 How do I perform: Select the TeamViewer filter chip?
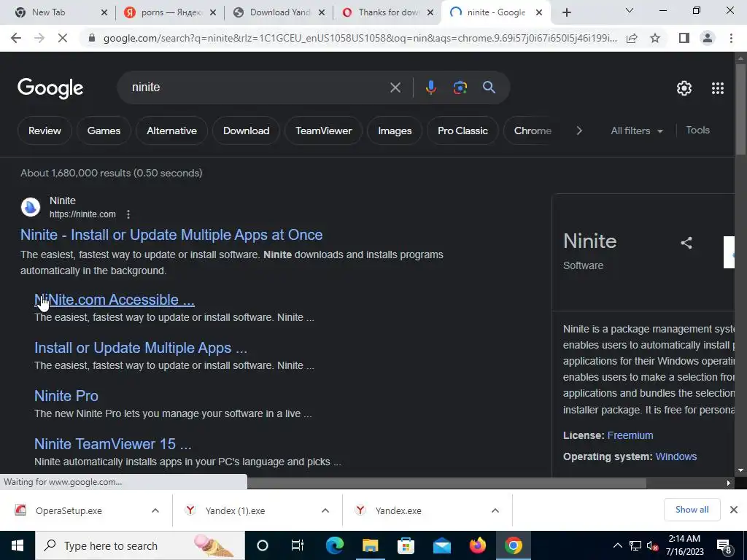[x=323, y=131]
